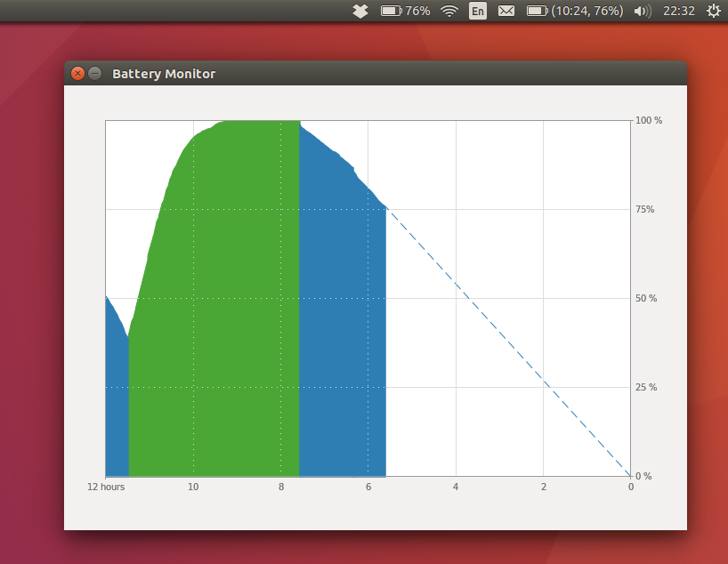Image resolution: width=728 pixels, height=564 pixels.
Task: Open the En keyboard layout indicator
Action: click(x=478, y=11)
